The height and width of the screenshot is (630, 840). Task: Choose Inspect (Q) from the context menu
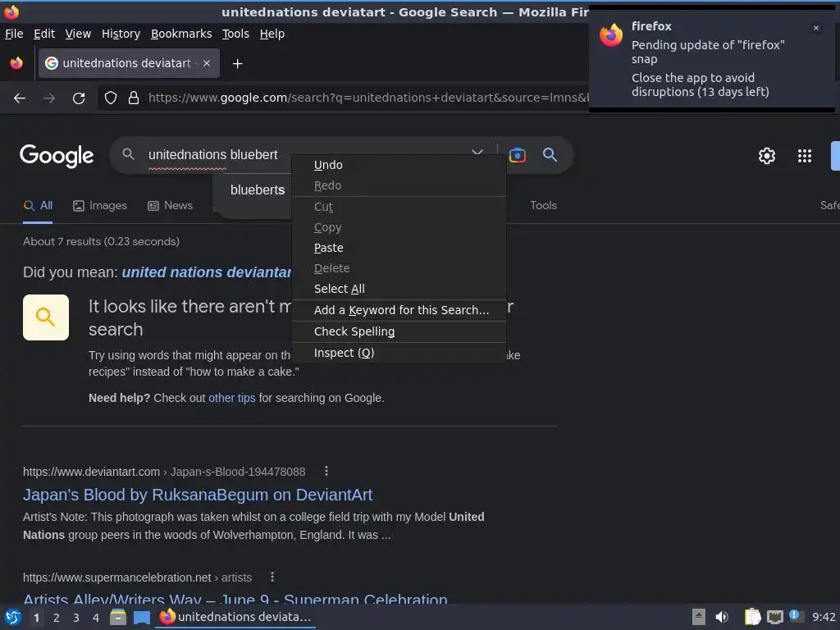coord(399,353)
